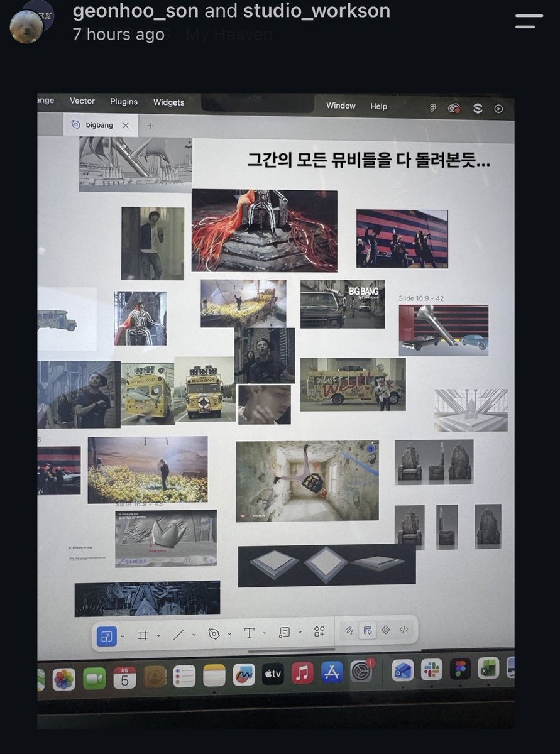Open Contacts in the Dock

(x=155, y=677)
